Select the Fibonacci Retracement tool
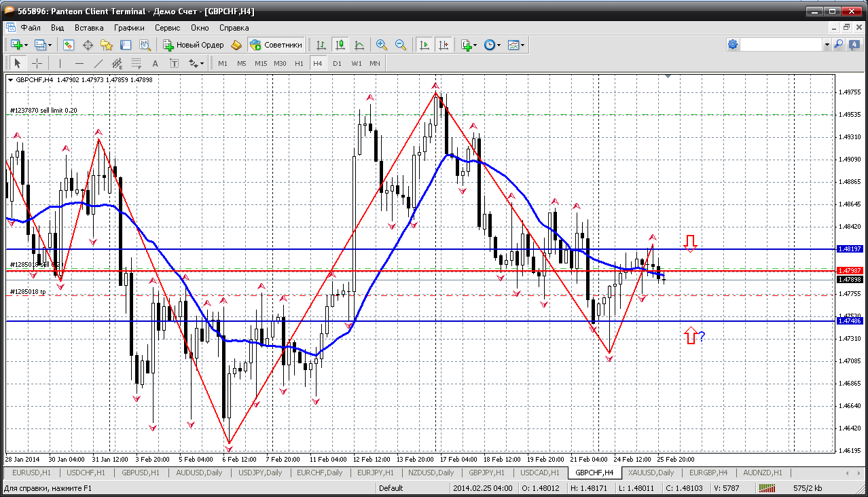Viewport: 868px width, 497px height. [x=136, y=63]
